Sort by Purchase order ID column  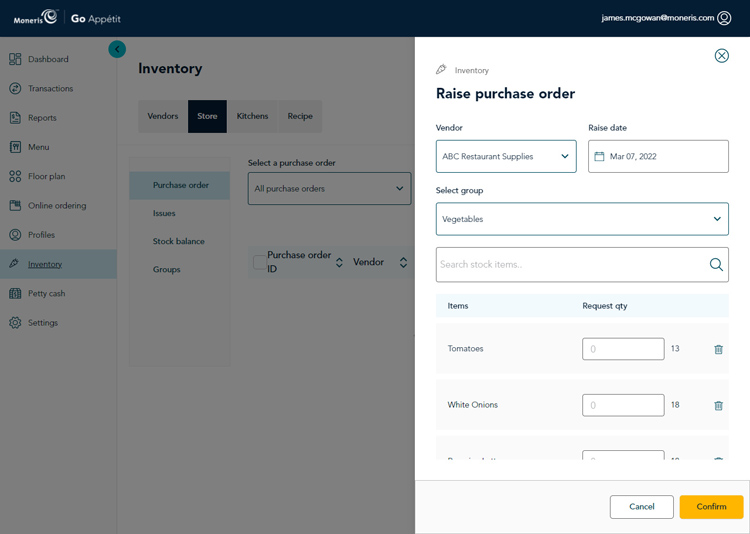click(339, 263)
